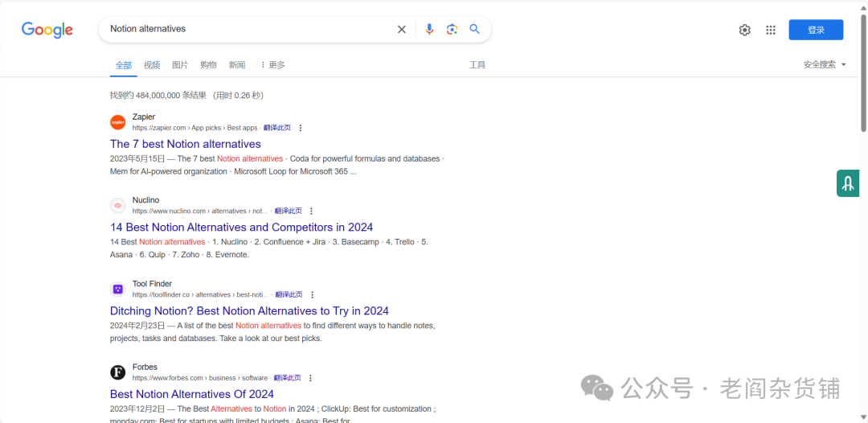Click 翻译此页 for Forbes result

[x=287, y=378]
